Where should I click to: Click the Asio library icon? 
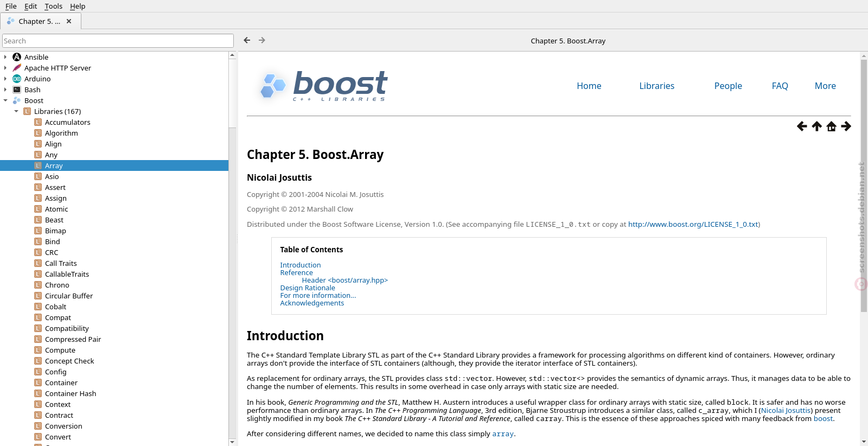(x=38, y=176)
